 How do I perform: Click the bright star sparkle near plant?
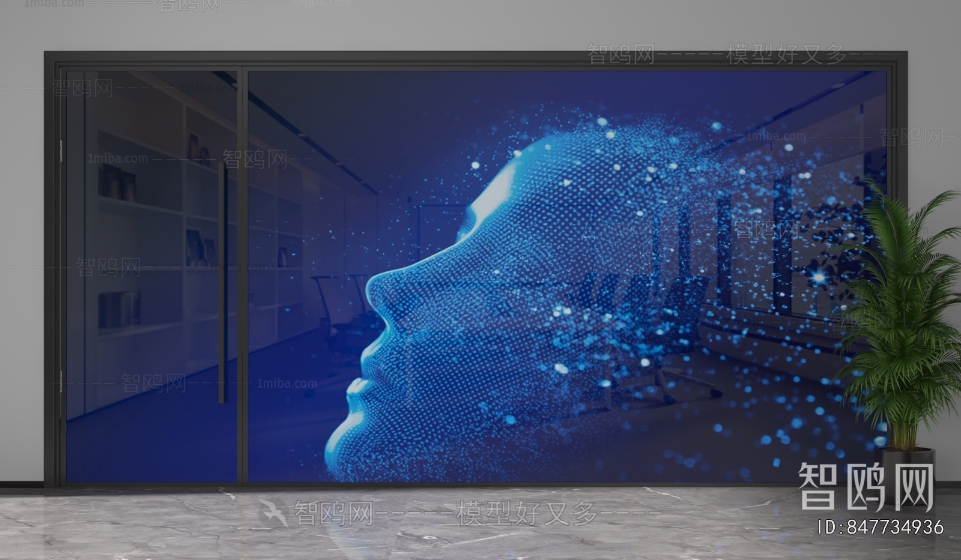coord(819,277)
